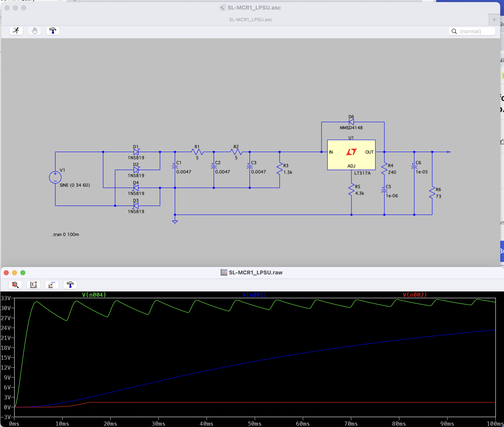
Task: Click the 0.0047 value of C1
Action: click(x=184, y=172)
